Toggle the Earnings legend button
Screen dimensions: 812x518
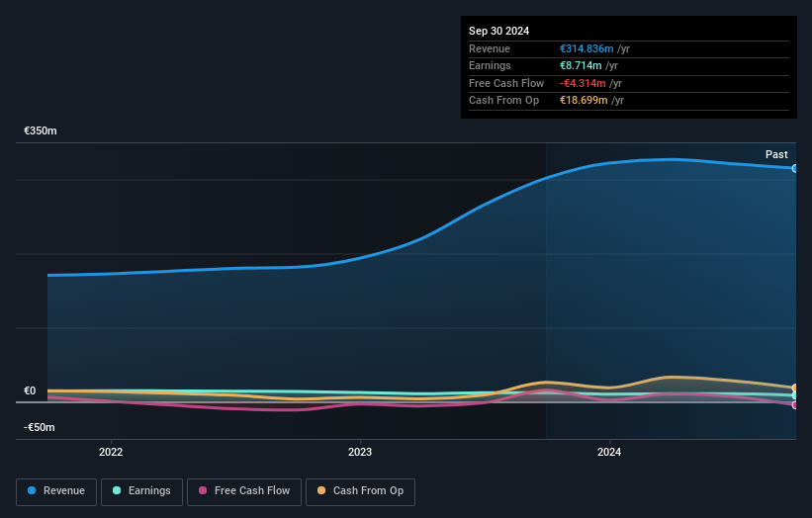click(x=141, y=491)
